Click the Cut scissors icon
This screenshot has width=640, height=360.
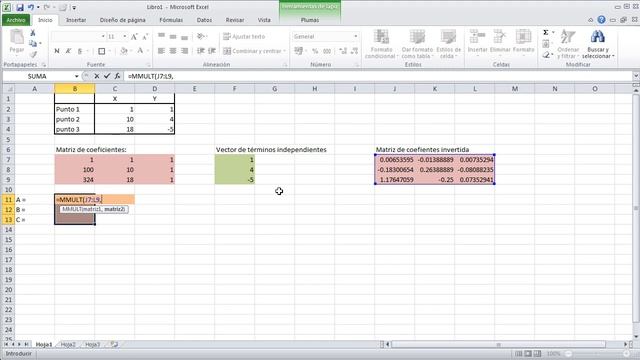(33, 33)
